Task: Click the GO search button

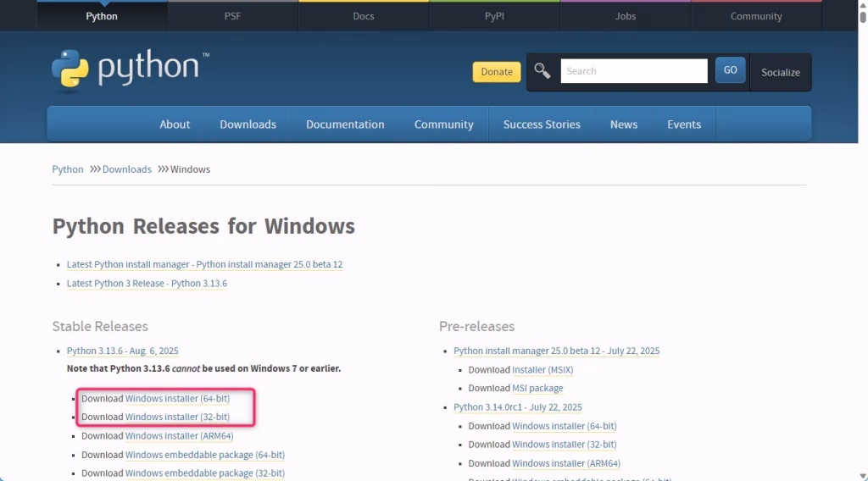Action: tap(730, 70)
